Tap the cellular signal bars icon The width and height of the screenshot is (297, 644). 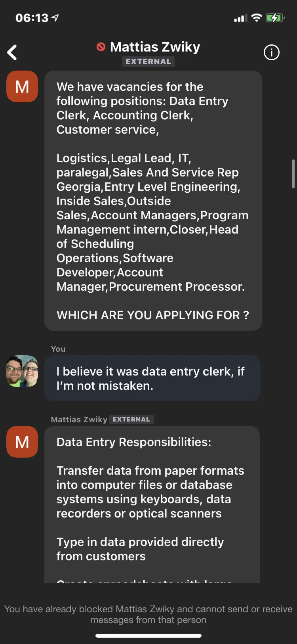(240, 18)
